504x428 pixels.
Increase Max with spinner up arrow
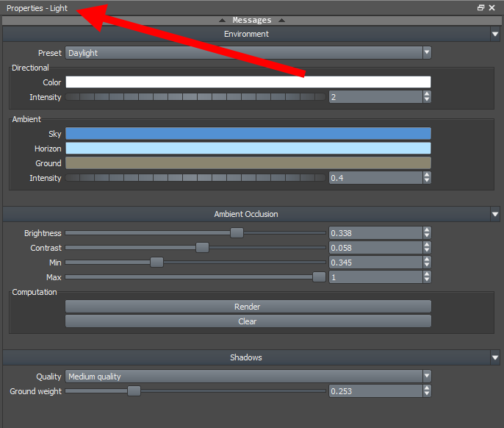pyautogui.click(x=427, y=274)
